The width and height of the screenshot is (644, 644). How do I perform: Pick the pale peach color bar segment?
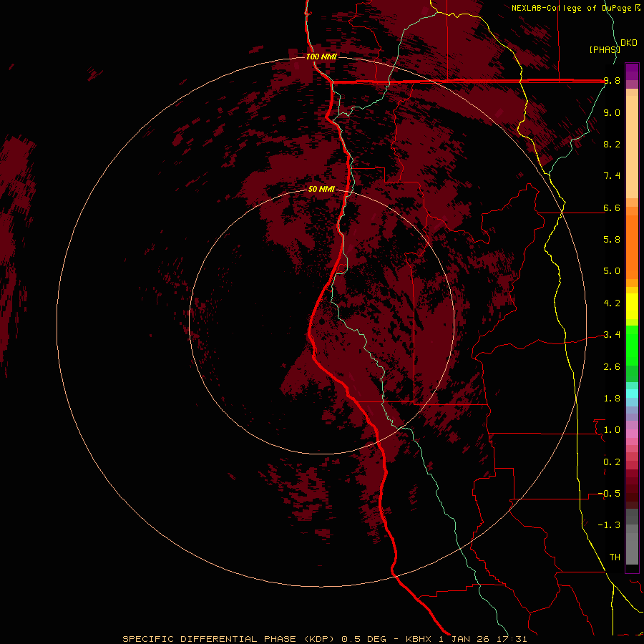pos(632,147)
